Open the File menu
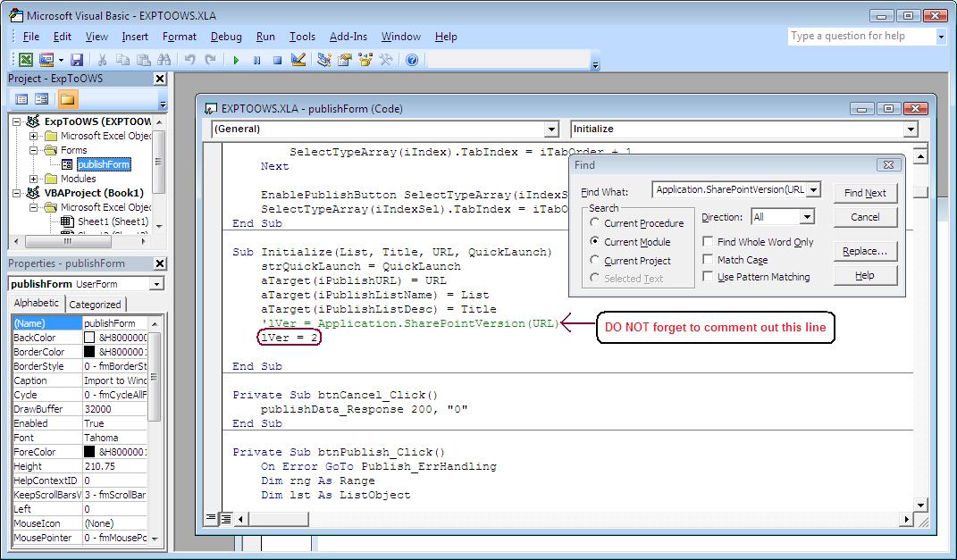 [x=30, y=37]
